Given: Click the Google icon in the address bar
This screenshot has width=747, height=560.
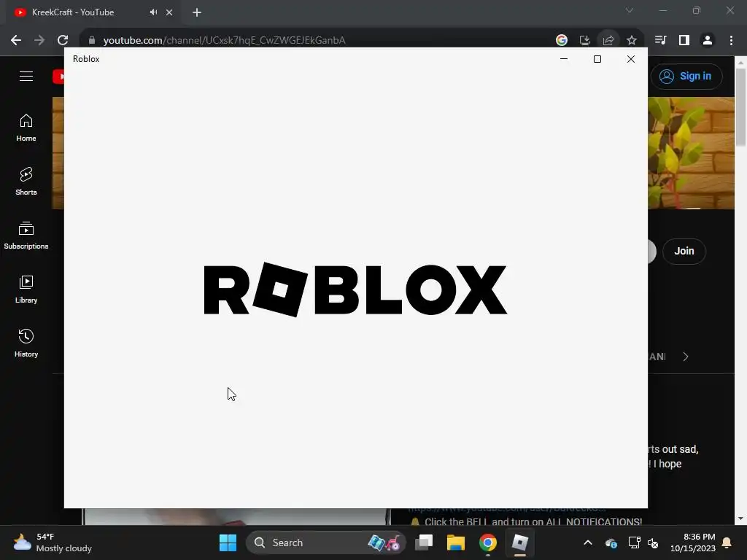Looking at the screenshot, I should pos(561,40).
